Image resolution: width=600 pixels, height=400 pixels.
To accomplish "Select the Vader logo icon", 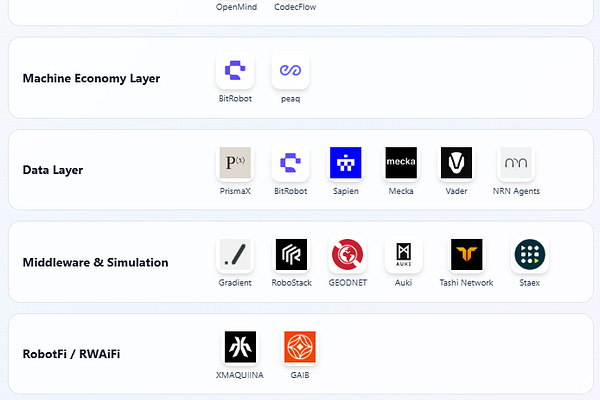I will pos(456,163).
